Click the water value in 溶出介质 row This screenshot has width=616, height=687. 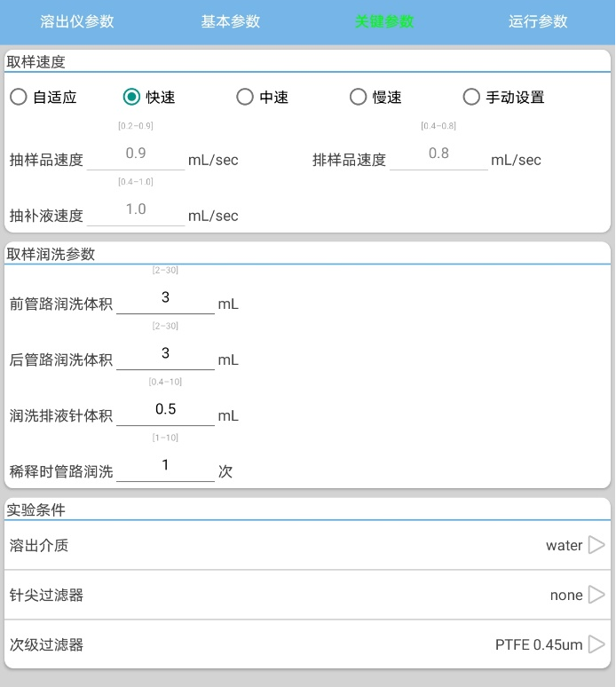pos(565,546)
